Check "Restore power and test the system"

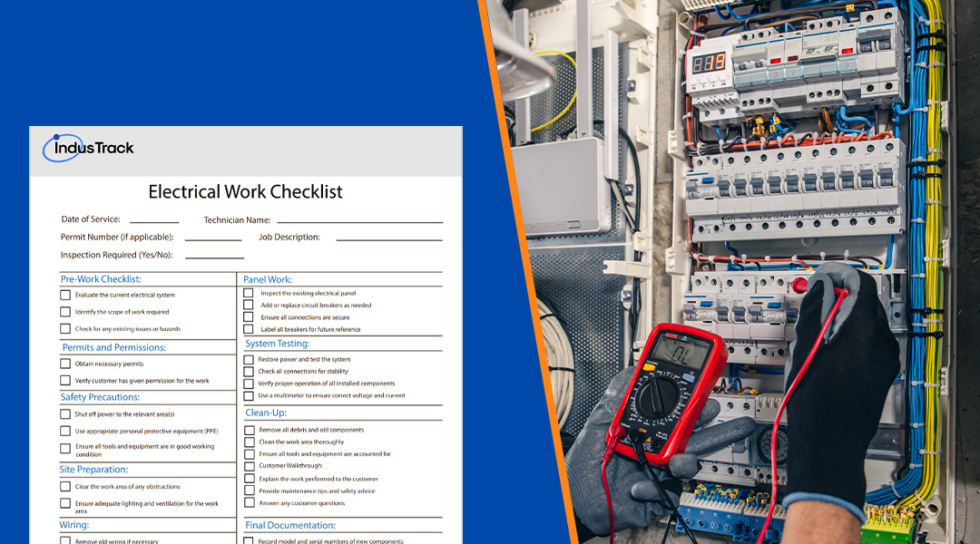point(249,358)
